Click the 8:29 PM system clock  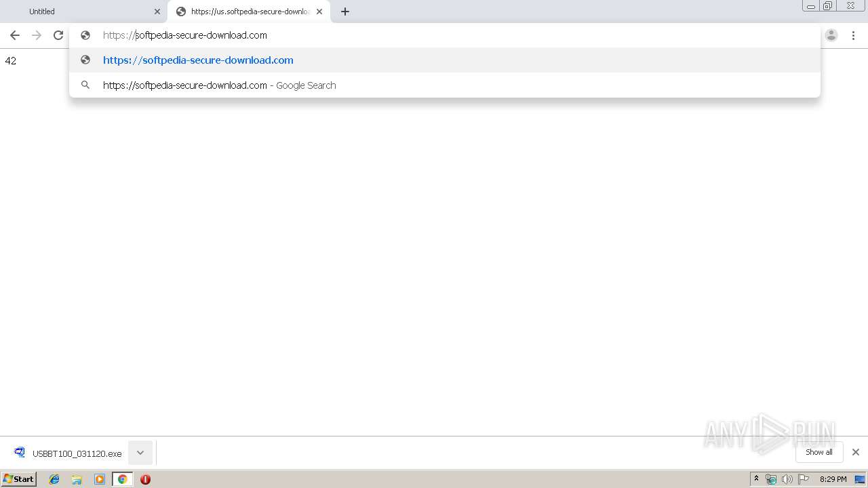pyautogui.click(x=833, y=479)
